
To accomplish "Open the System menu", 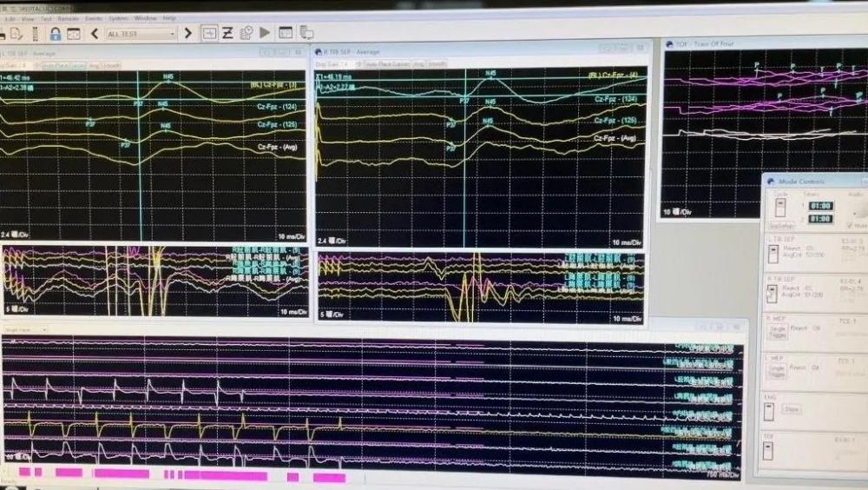I will point(118,17).
